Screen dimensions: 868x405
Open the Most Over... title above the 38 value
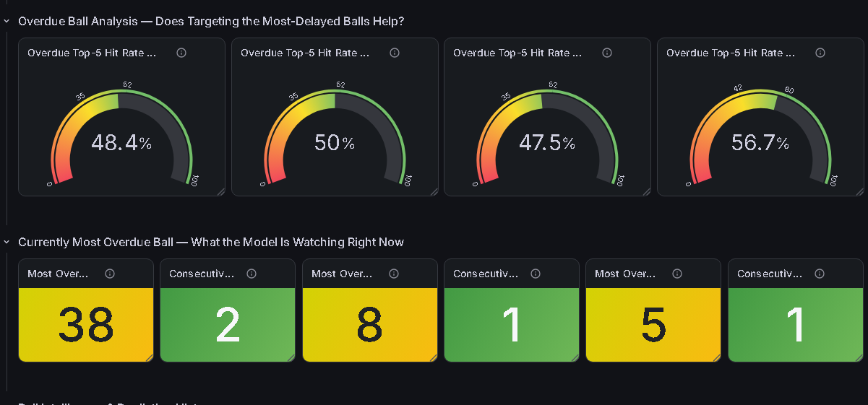tap(58, 274)
